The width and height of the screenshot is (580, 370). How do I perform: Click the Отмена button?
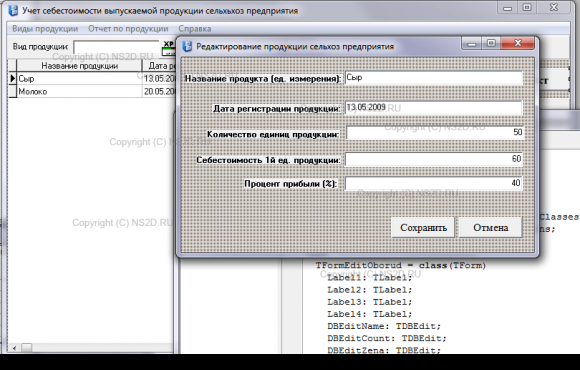click(x=490, y=228)
